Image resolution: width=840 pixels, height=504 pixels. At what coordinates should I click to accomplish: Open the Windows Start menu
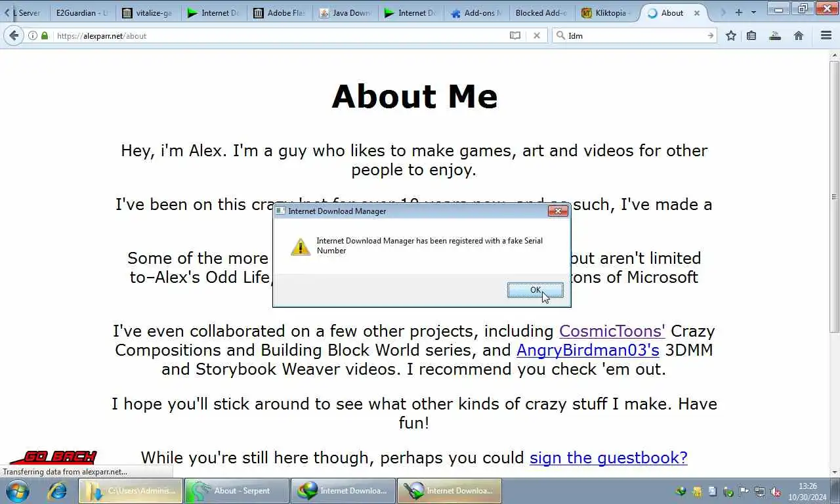pyautogui.click(x=16, y=491)
